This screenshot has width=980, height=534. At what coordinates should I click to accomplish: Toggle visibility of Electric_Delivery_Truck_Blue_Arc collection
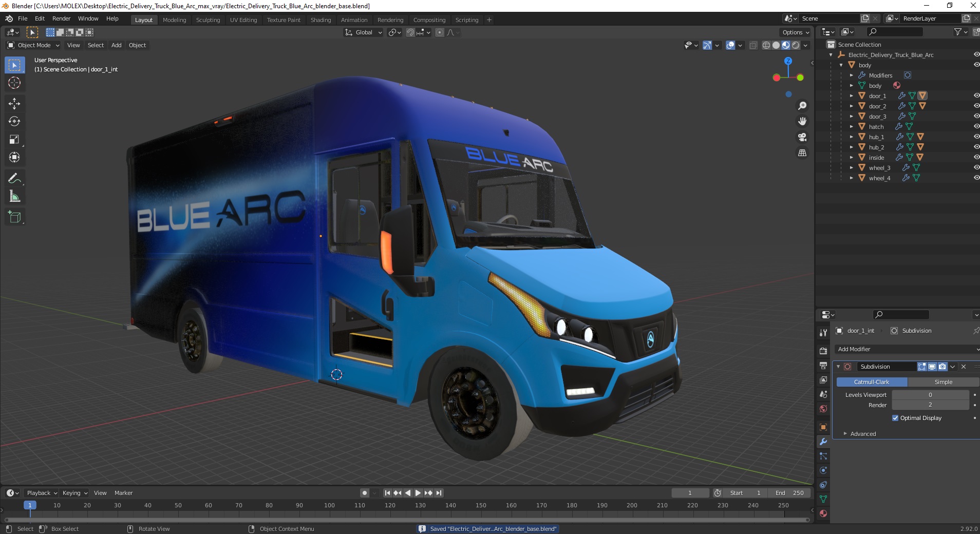(x=976, y=54)
